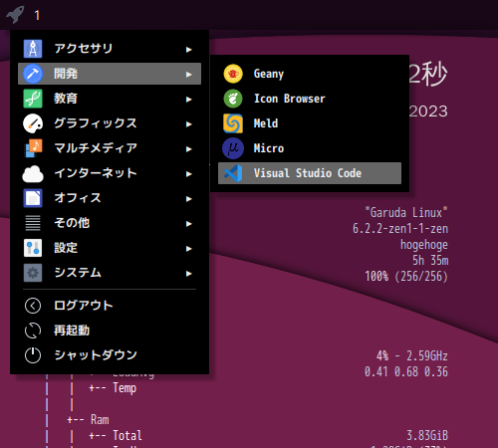Launch Geany from the submenu
This screenshot has height=448, width=498.
310,74
